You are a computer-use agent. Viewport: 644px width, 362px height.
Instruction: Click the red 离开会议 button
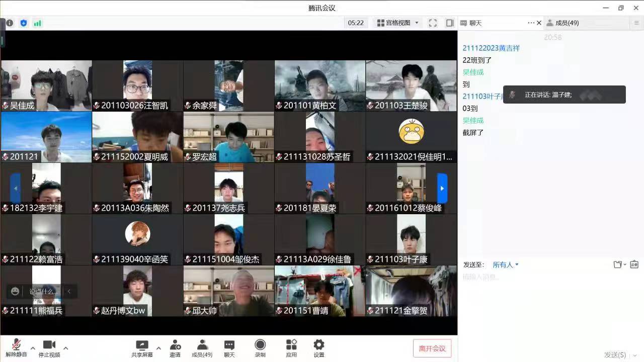(432, 348)
